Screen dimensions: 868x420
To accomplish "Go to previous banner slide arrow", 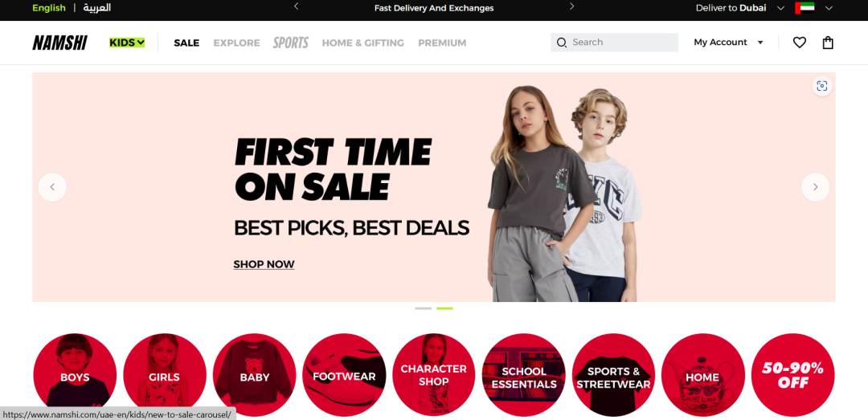I will pyautogui.click(x=52, y=187).
